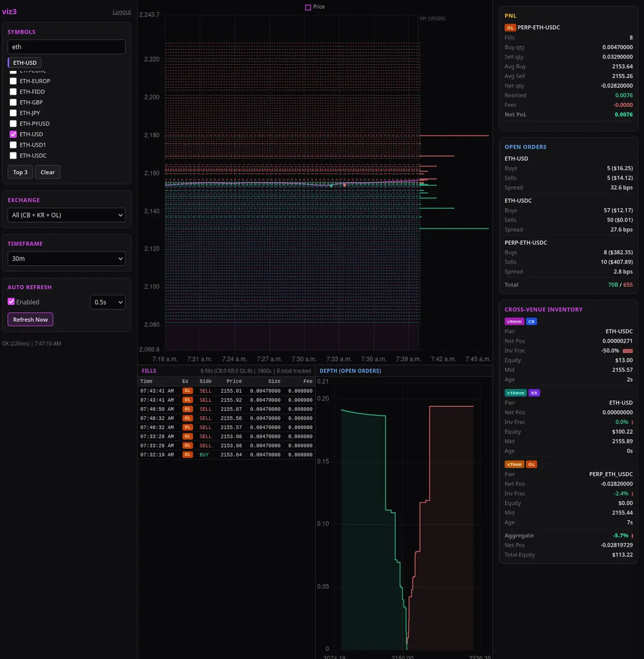
Task: Open the 0.5s refresh interval dropdown
Action: (108, 302)
